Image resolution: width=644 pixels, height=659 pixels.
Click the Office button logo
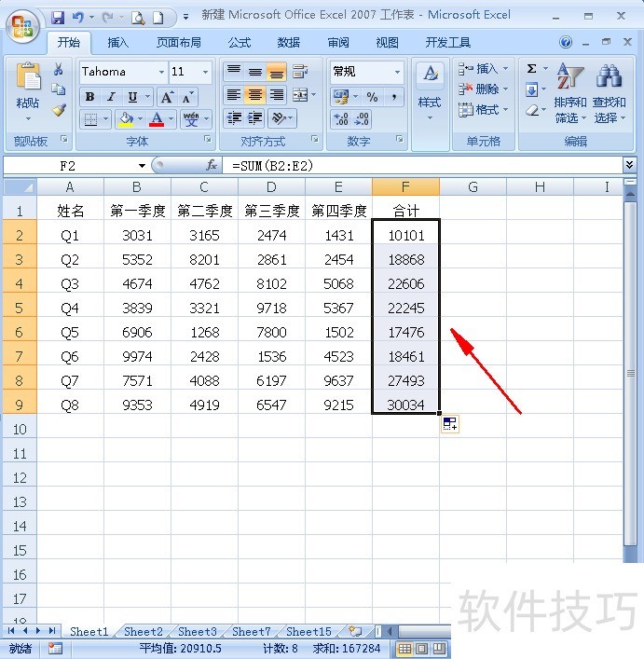22,26
